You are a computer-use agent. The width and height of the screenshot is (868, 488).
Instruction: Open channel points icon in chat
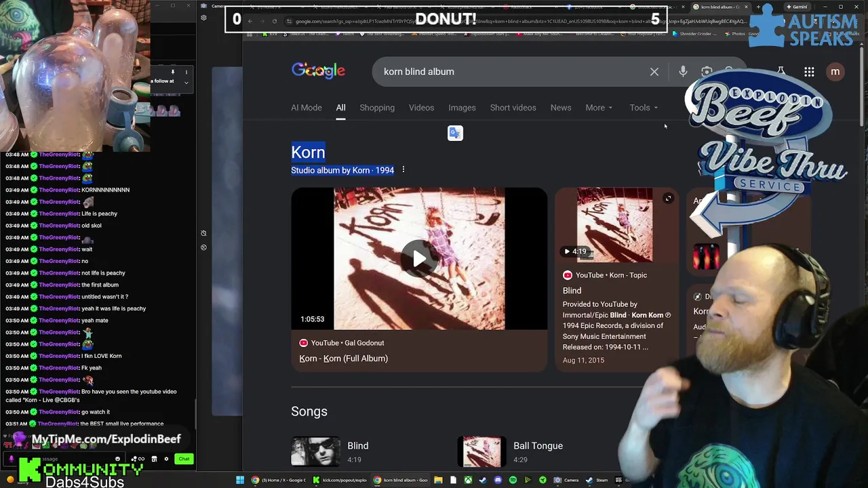[x=136, y=459]
